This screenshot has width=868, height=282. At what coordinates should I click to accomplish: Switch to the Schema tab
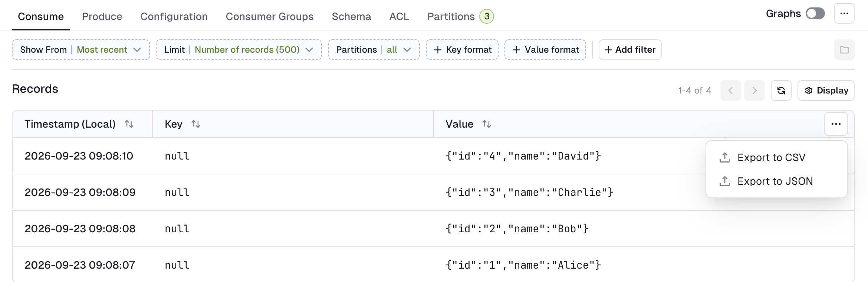(351, 16)
